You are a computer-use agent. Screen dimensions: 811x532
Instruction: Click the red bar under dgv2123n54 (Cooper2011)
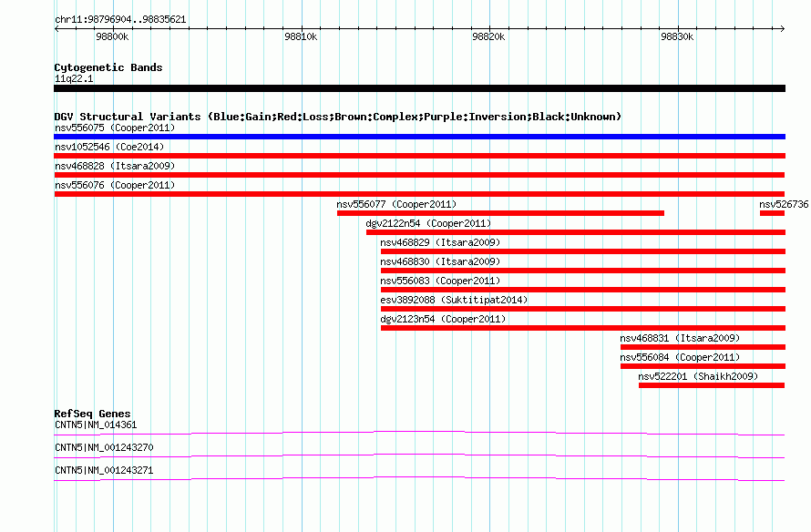tap(583, 328)
